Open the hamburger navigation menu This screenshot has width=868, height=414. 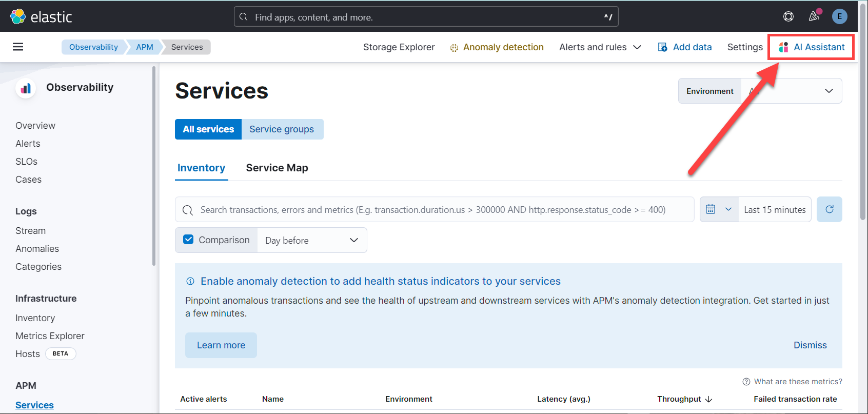point(18,47)
